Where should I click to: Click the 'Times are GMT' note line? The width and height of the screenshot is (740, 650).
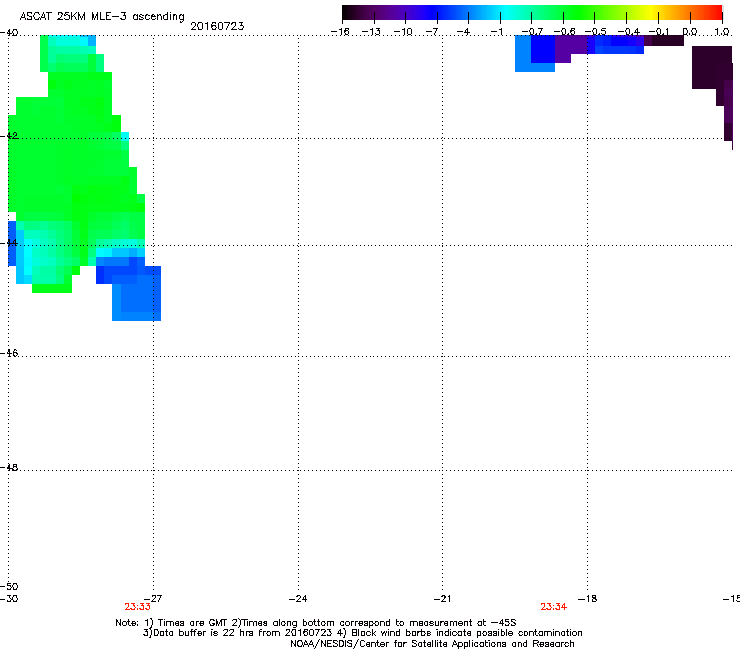(316, 623)
